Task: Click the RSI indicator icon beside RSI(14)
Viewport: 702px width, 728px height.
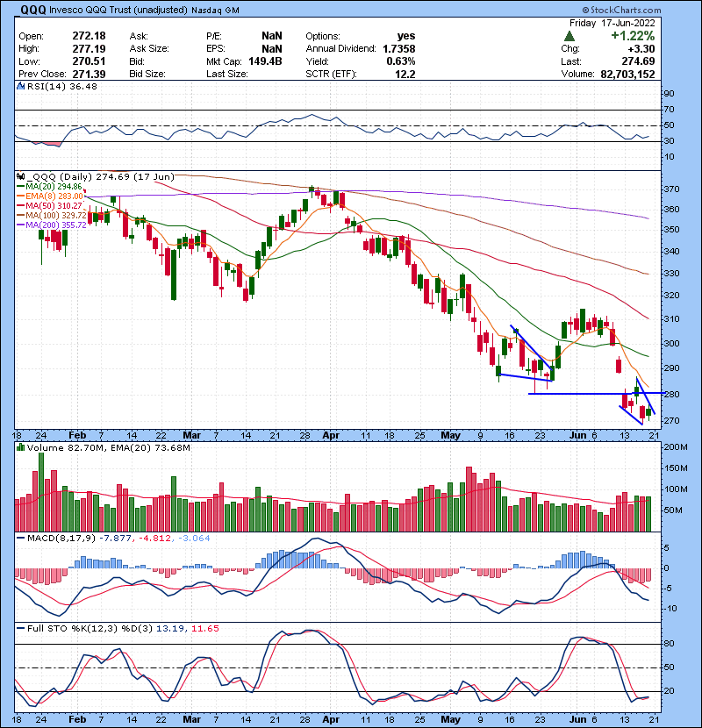Action: click(x=20, y=86)
